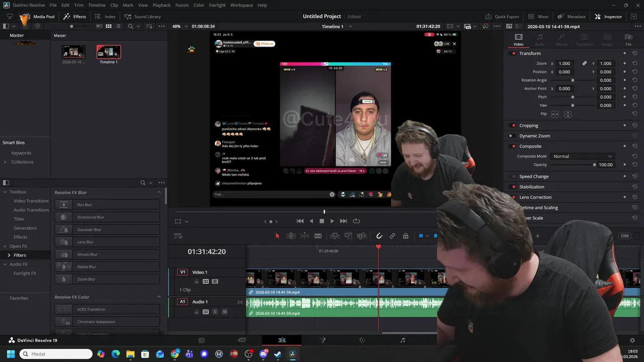Screen dimensions: 644x362
Task: Disable the Video 1 track filmstrip toggle
Action: click(215, 282)
